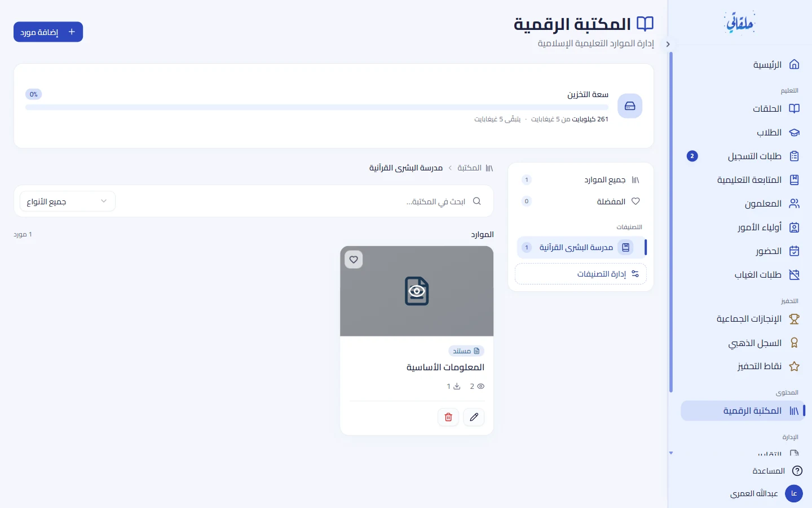Click المكتبة breadcrumb link

(x=469, y=168)
